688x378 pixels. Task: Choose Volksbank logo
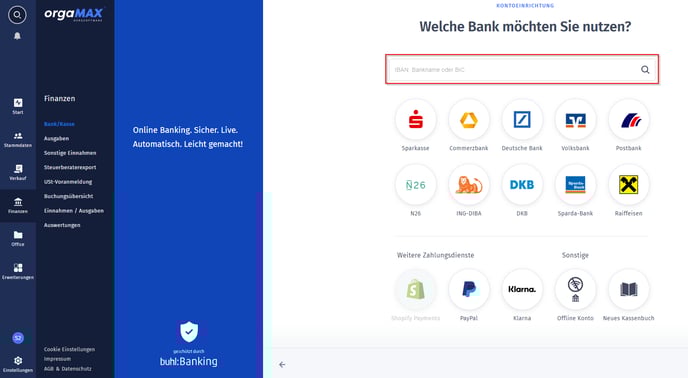coord(575,119)
